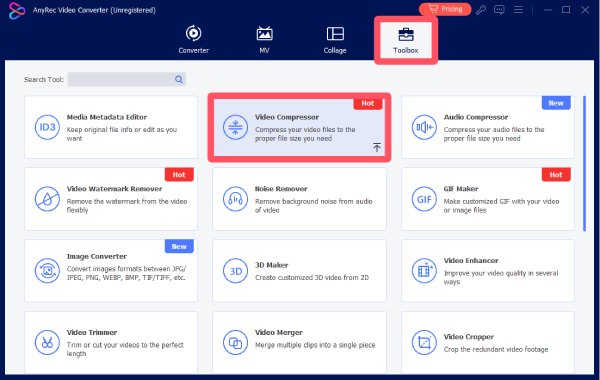Image resolution: width=600 pixels, height=380 pixels.
Task: Open the Video Enhancer title
Action: (x=471, y=261)
